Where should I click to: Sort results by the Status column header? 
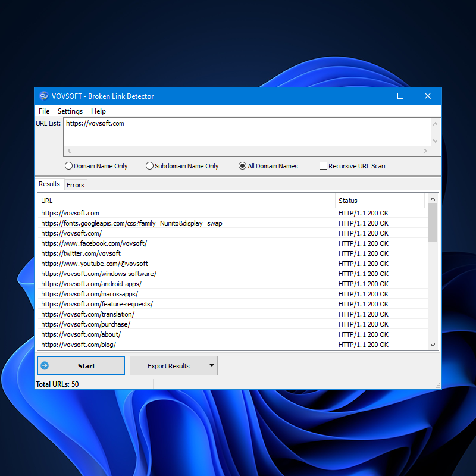380,201
